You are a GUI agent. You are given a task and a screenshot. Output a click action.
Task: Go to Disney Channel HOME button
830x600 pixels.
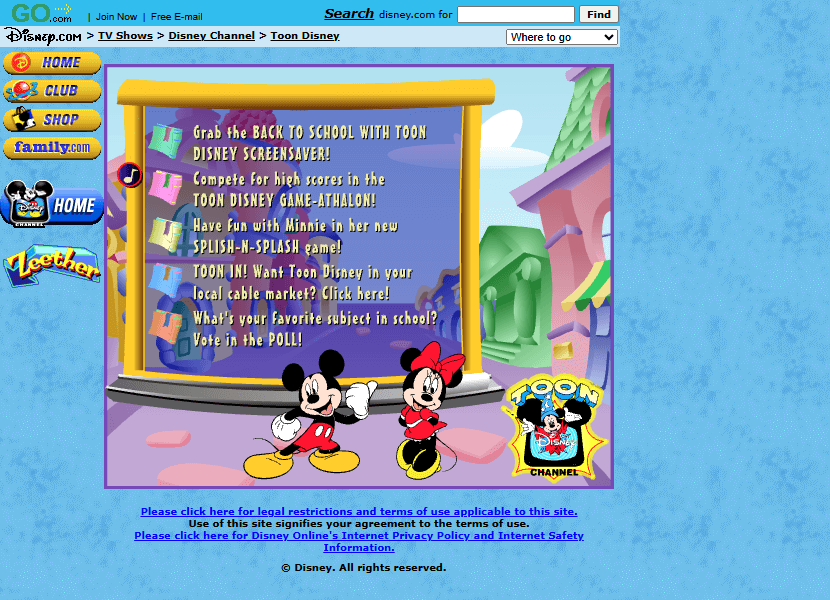click(52, 204)
